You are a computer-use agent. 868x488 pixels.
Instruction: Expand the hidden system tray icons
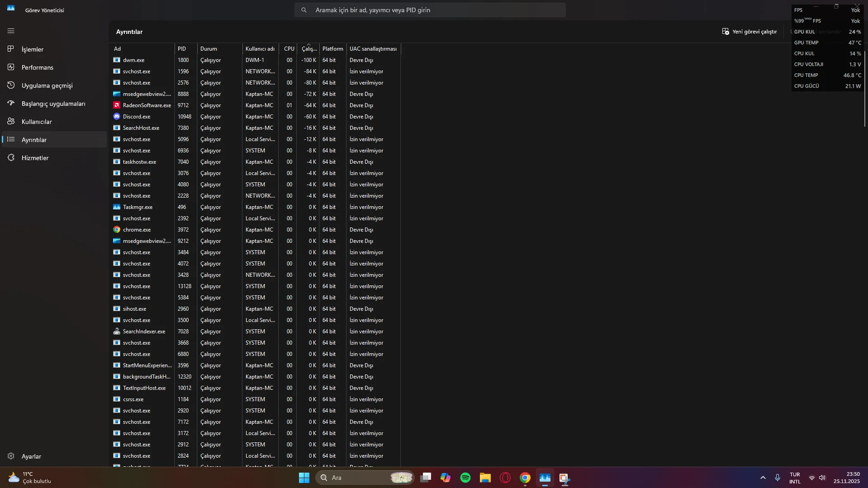pos(763,478)
